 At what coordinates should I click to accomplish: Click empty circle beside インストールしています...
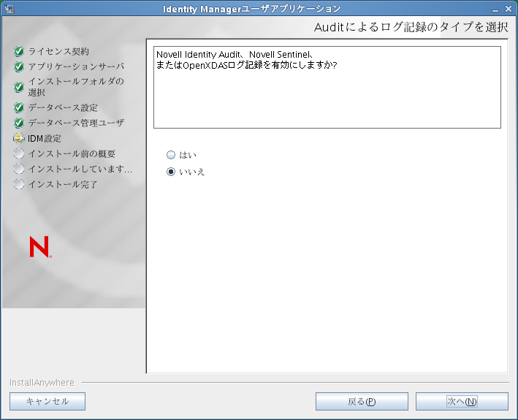pos(19,169)
